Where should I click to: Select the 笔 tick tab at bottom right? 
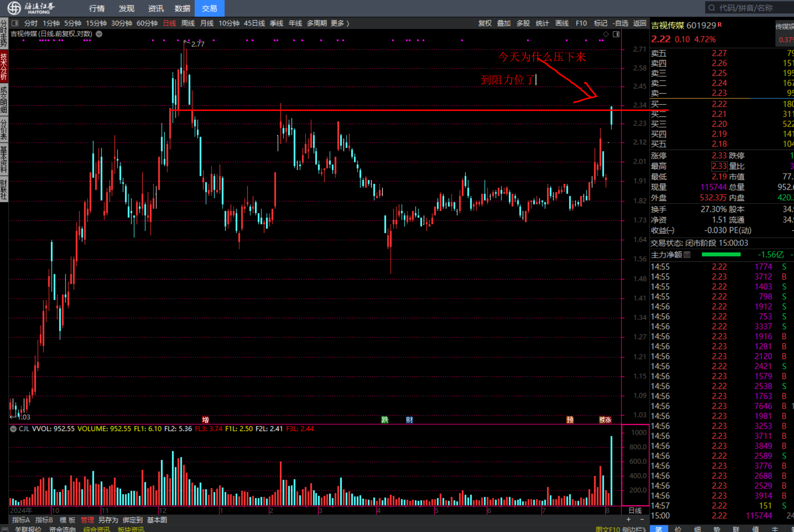pos(659,529)
